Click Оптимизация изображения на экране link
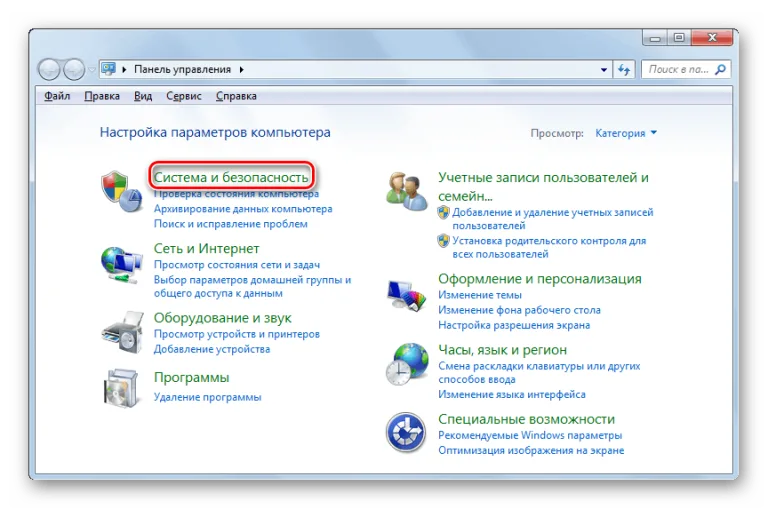The image size is (768, 509). tap(531, 450)
